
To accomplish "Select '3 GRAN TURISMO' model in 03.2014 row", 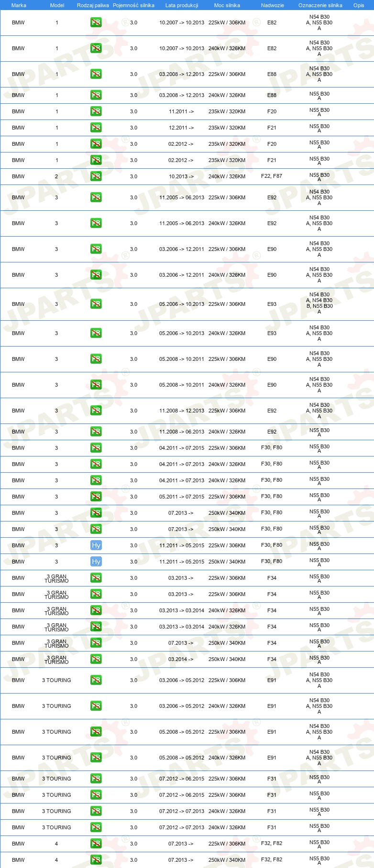I will [x=56, y=659].
